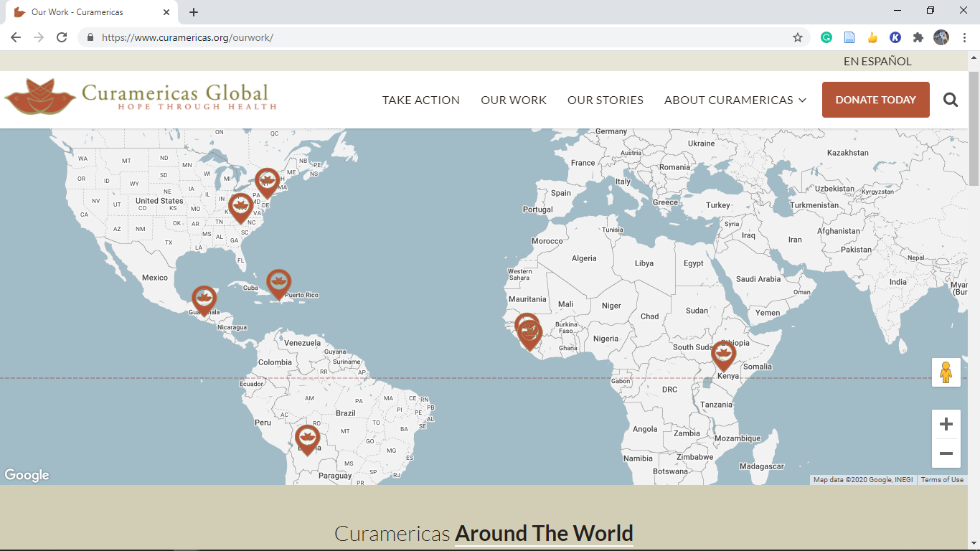
Task: Click the page vertical scrollbar
Action: pos(974,129)
